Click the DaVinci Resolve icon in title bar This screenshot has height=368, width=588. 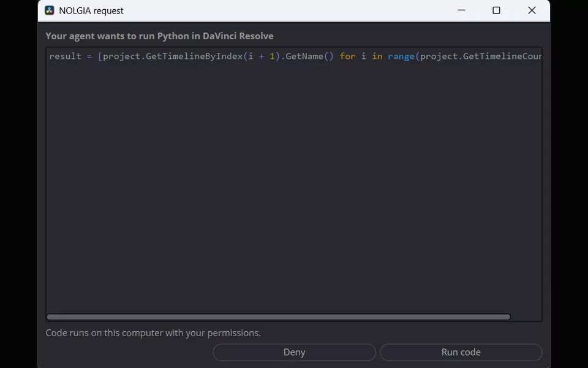coord(50,10)
